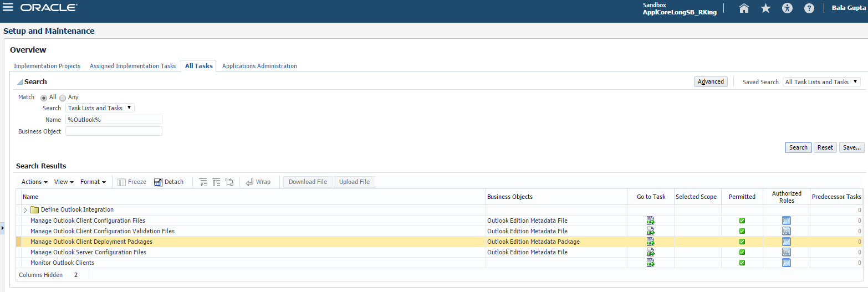Image resolution: width=868 pixels, height=292 pixels.
Task: Click the Advanced search button
Action: pyautogui.click(x=711, y=82)
